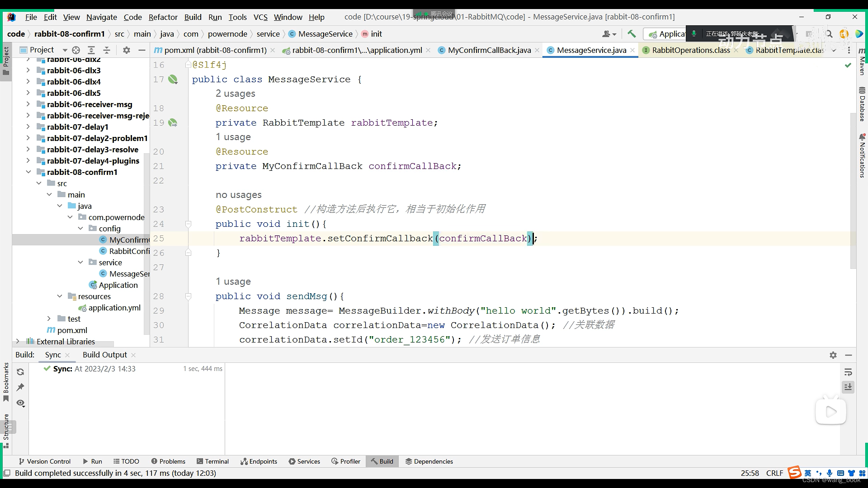This screenshot has height=488, width=868.
Task: Expand the test folder
Action: 49,319
